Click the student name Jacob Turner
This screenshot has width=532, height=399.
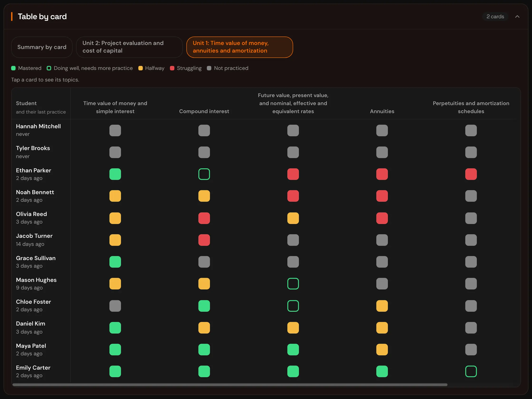pos(34,236)
